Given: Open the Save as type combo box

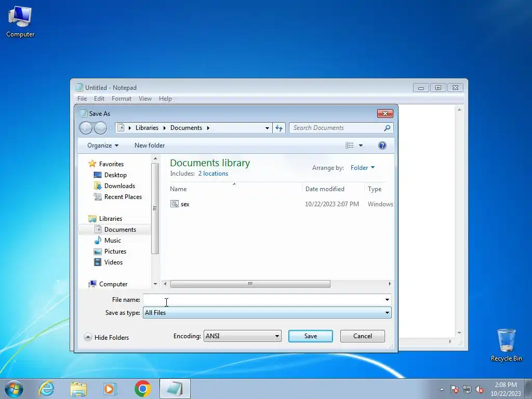Looking at the screenshot, I should coord(267,312).
